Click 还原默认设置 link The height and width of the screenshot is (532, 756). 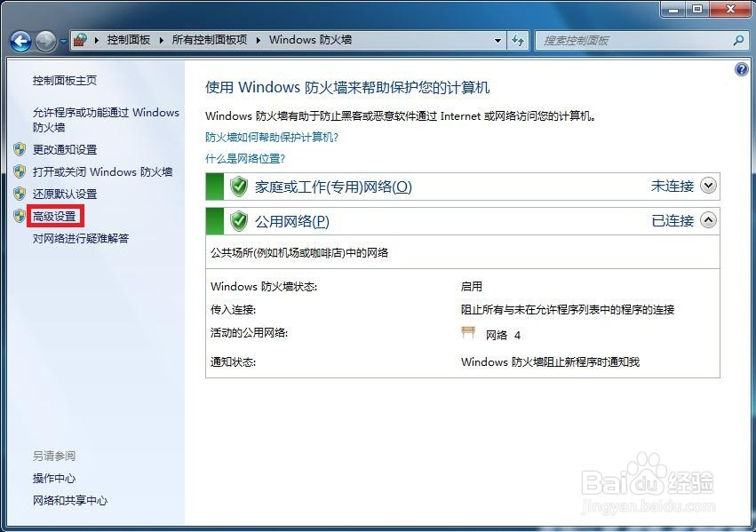pos(65,195)
